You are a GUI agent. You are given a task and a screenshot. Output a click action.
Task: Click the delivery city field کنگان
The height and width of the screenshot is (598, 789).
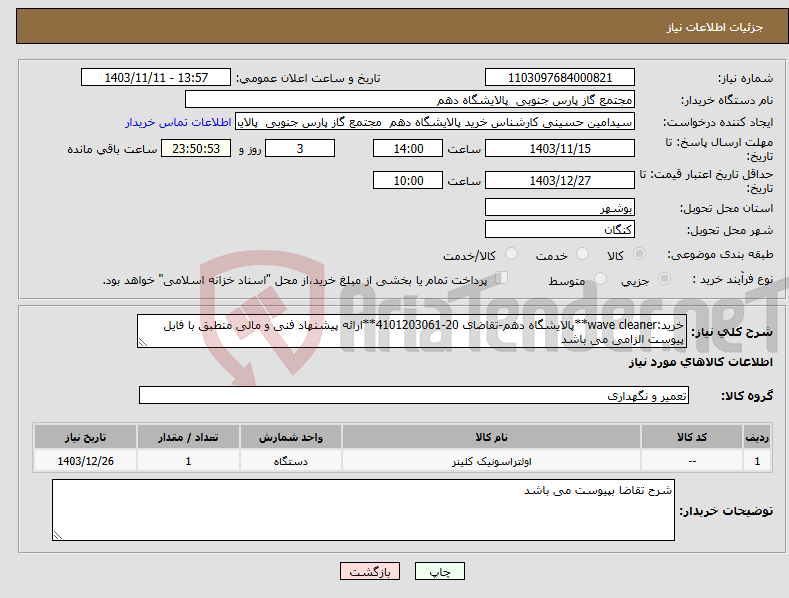point(560,230)
